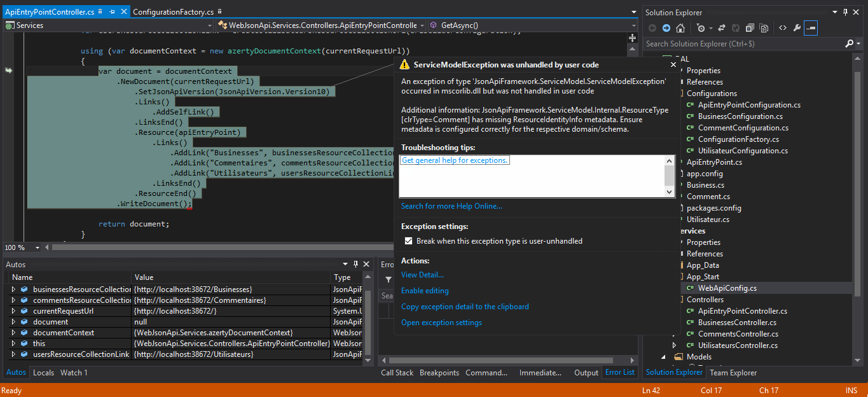Open the GetAsync member dropdown
The height and width of the screenshot is (397, 868).
click(633, 25)
